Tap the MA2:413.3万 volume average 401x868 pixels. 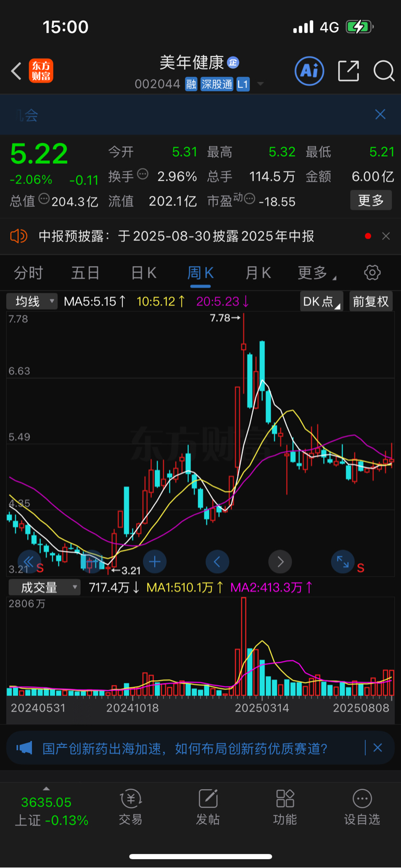272,588
